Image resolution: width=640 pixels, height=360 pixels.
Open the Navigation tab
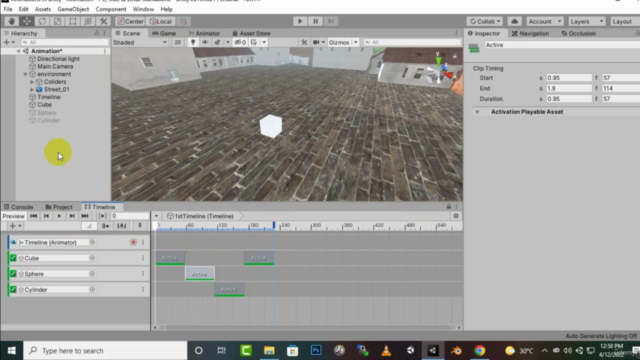click(530, 33)
